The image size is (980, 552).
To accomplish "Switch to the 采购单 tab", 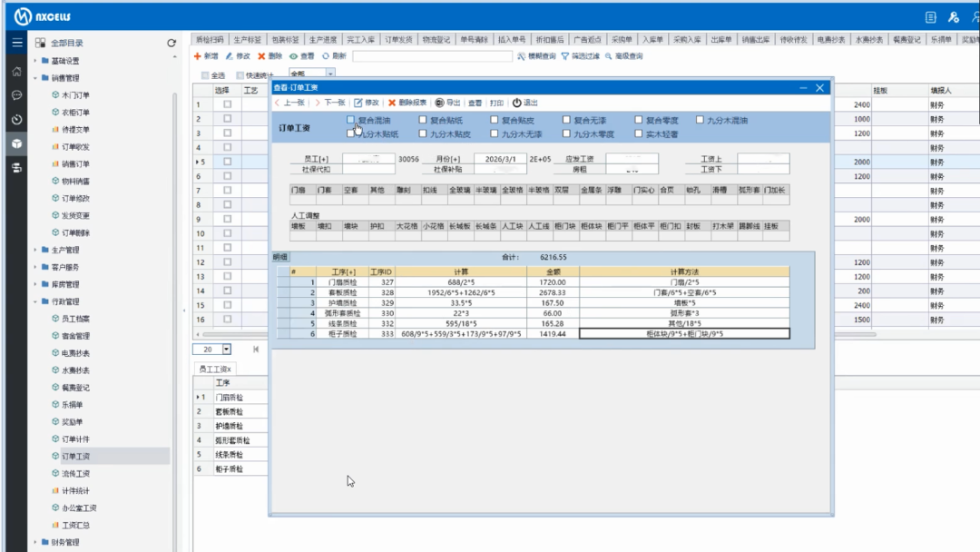I will [622, 39].
